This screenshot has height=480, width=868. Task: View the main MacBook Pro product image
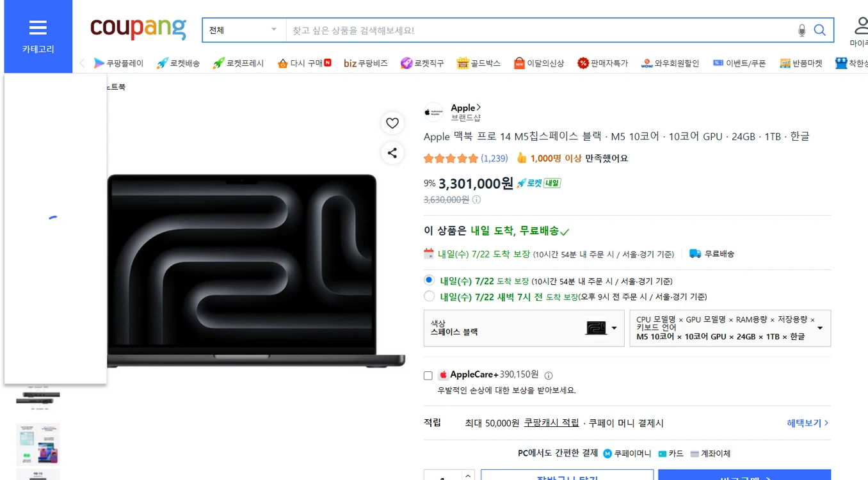coord(256,271)
